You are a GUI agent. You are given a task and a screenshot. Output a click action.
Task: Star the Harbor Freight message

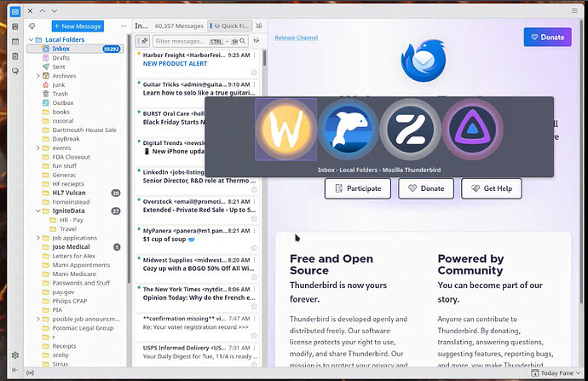pyautogui.click(x=254, y=72)
